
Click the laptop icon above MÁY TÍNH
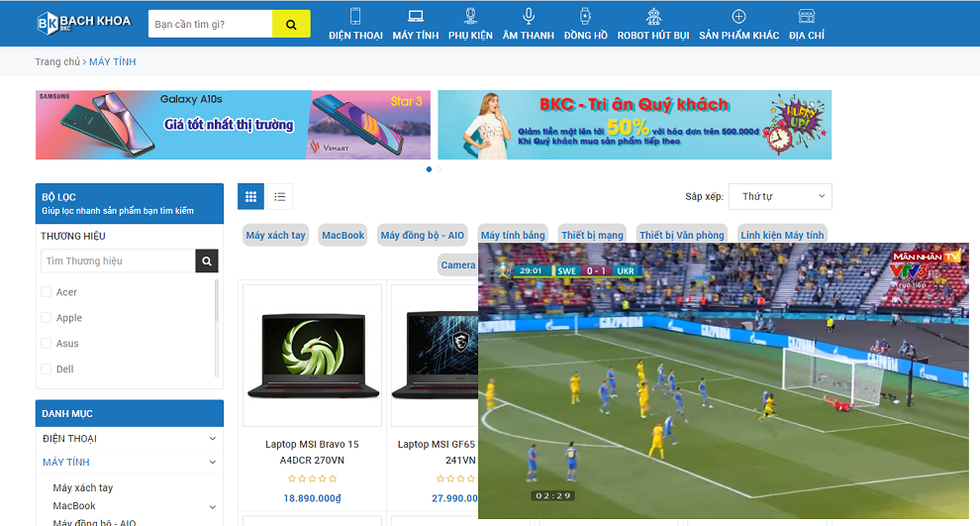point(416,16)
